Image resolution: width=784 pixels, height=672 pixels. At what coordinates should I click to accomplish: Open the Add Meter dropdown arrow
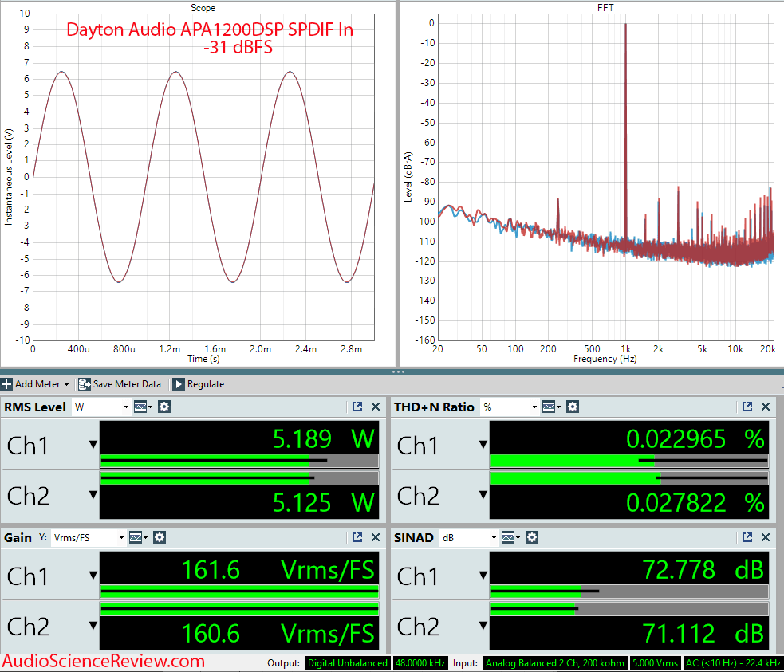[x=66, y=385]
